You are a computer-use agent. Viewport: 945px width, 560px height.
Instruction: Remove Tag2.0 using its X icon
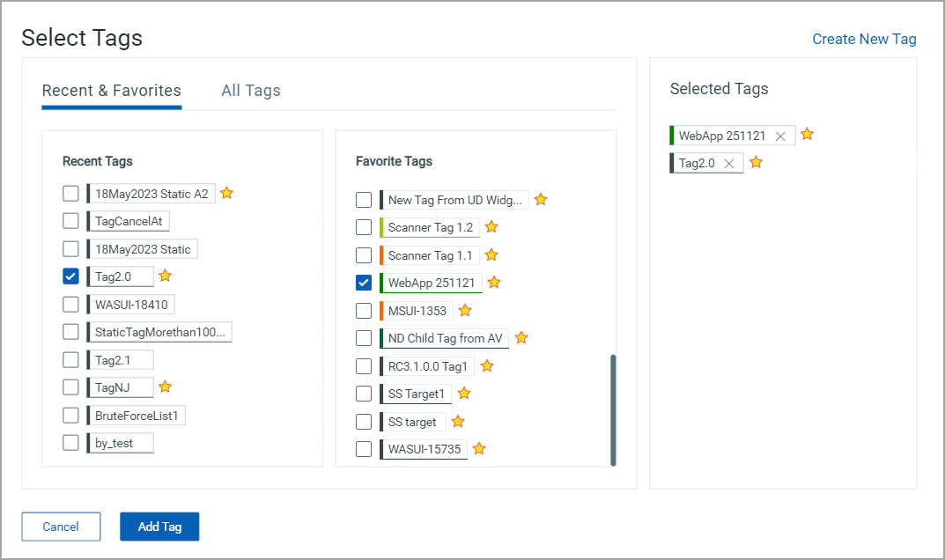(x=728, y=164)
